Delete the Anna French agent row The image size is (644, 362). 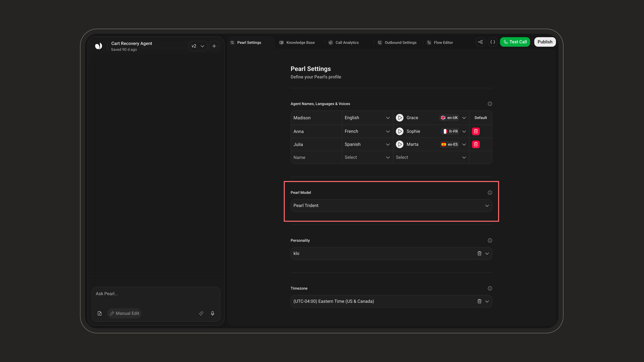click(476, 131)
